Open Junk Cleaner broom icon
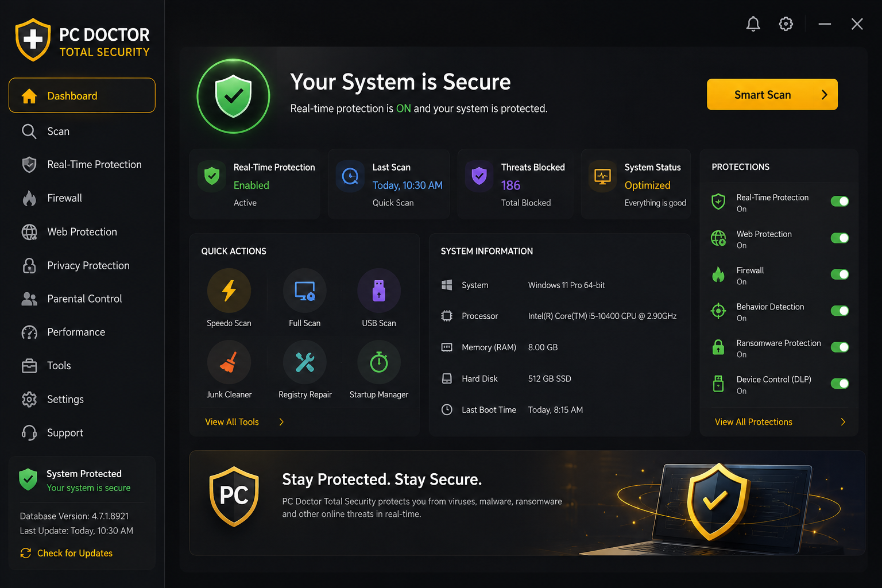882x588 pixels. point(229,362)
